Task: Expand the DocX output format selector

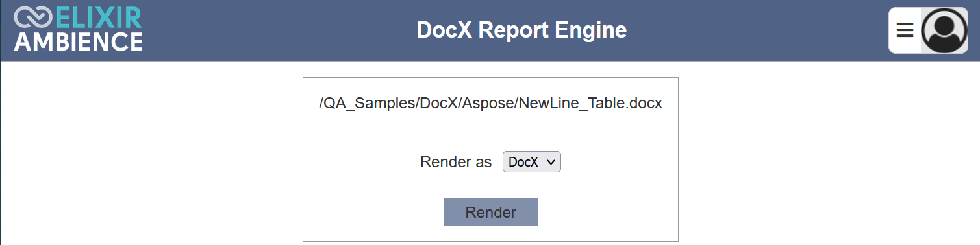Action: tap(531, 162)
